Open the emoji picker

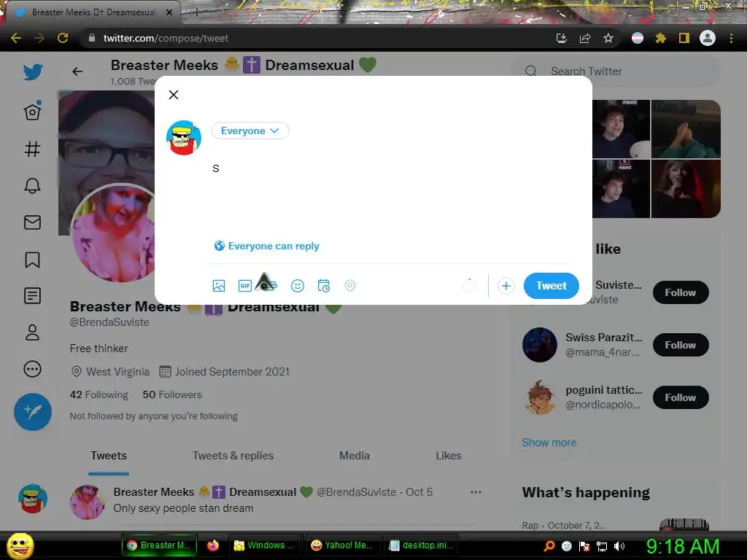[x=298, y=286]
